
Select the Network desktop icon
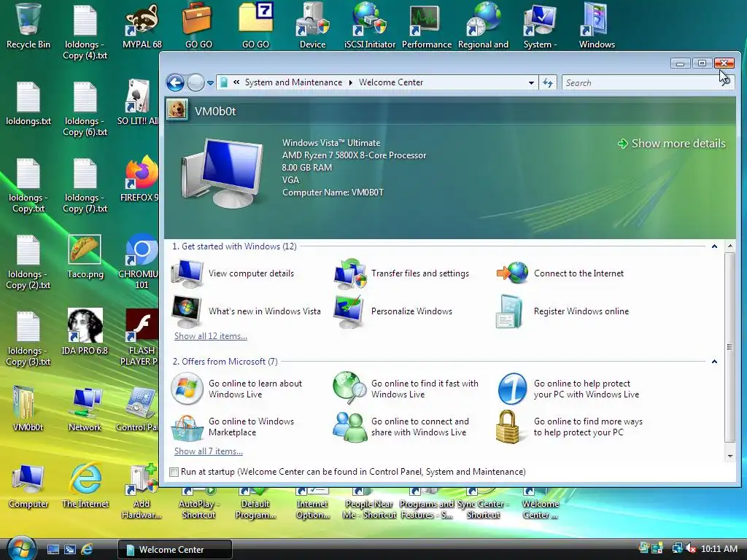(85, 410)
